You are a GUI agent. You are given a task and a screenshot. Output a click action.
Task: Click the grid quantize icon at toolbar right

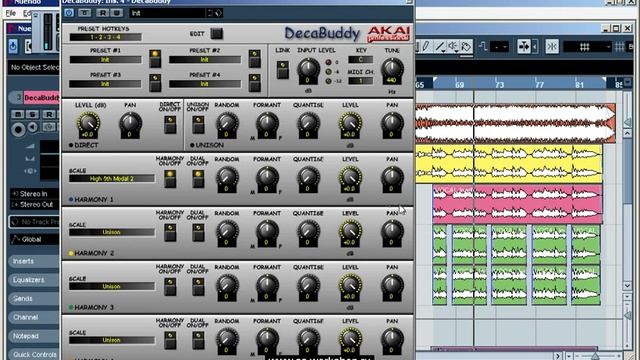click(x=620, y=47)
